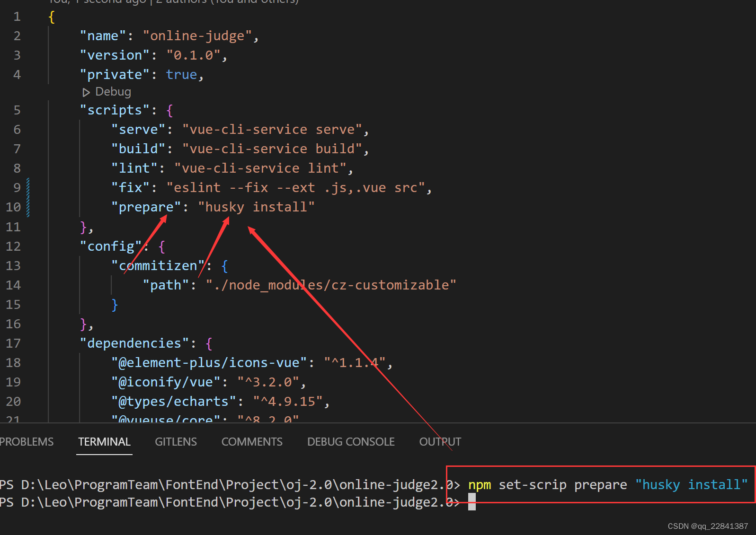Click the "commitizen" key on line 13
The image size is (756, 535).
click(158, 266)
